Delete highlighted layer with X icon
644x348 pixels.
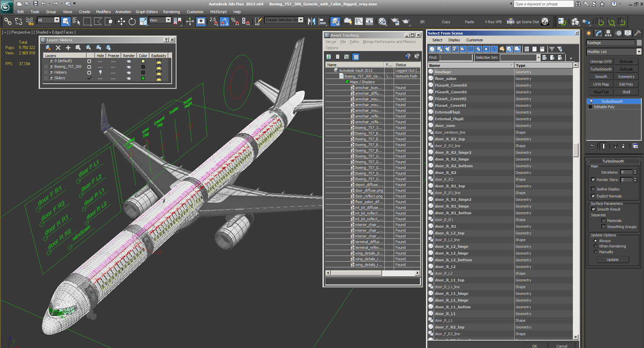pyautogui.click(x=58, y=48)
